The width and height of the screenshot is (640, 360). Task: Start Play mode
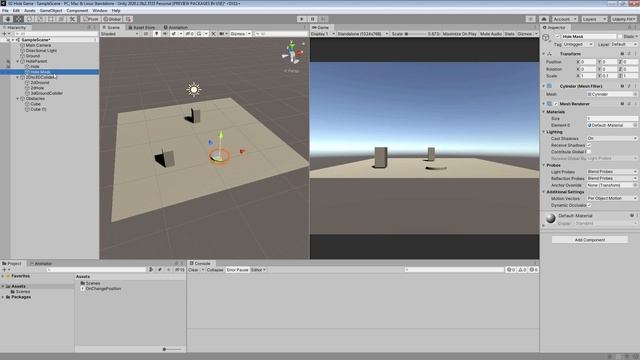[302, 19]
